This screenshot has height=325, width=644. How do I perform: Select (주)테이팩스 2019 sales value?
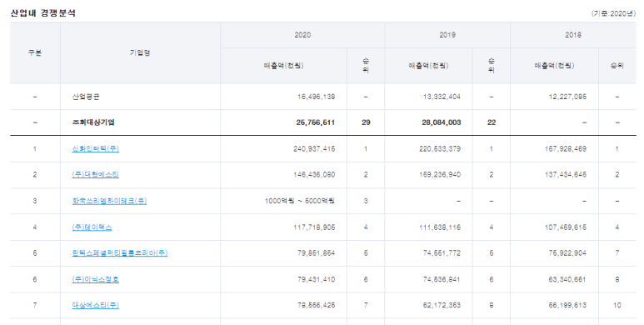click(440, 227)
